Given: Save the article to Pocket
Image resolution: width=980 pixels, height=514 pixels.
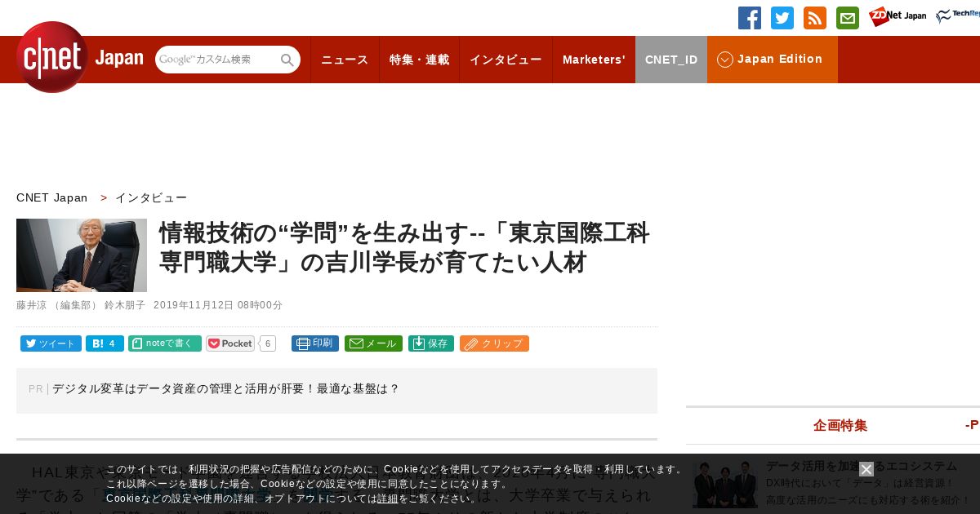Looking at the screenshot, I should pyautogui.click(x=230, y=343).
